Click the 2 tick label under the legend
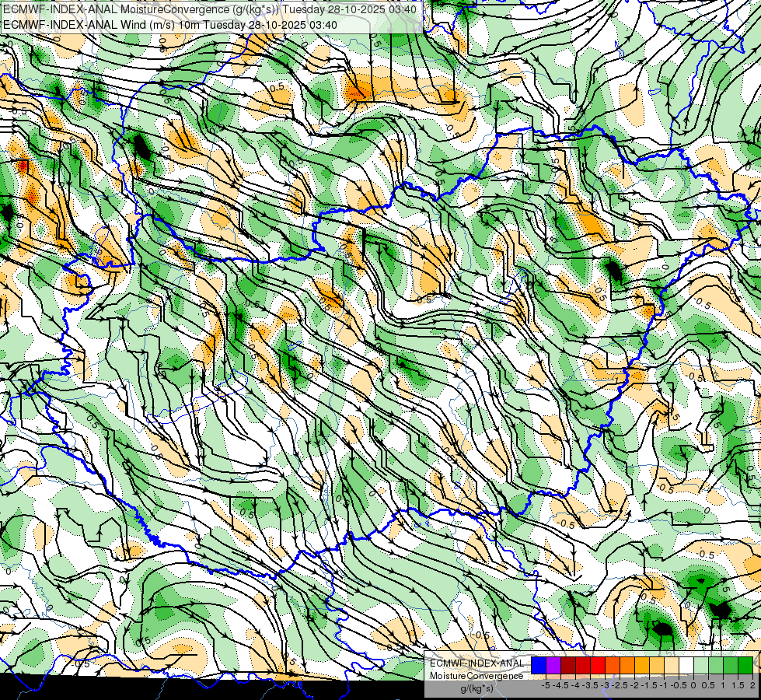The height and width of the screenshot is (700, 761). click(x=752, y=685)
